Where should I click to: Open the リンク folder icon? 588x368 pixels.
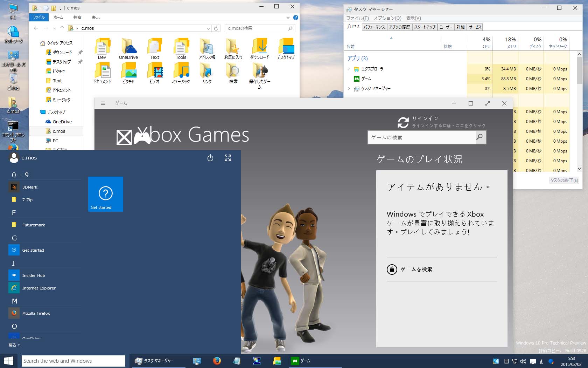pos(207,73)
